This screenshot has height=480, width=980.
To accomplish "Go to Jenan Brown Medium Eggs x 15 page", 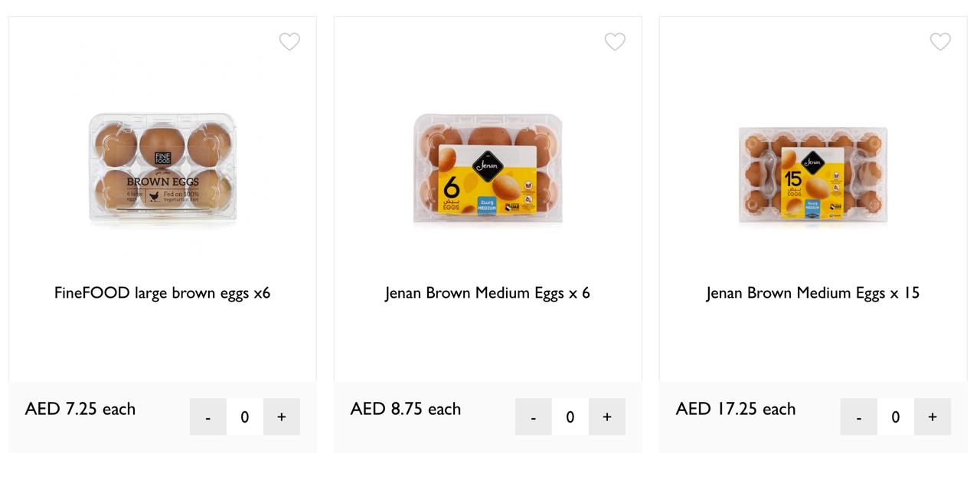I will tap(813, 293).
